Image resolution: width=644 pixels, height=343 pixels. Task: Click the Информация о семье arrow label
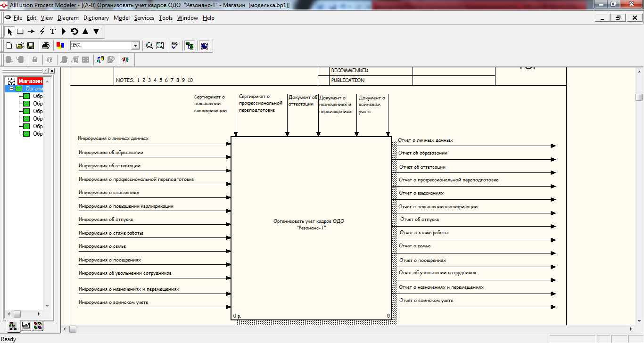click(102, 246)
